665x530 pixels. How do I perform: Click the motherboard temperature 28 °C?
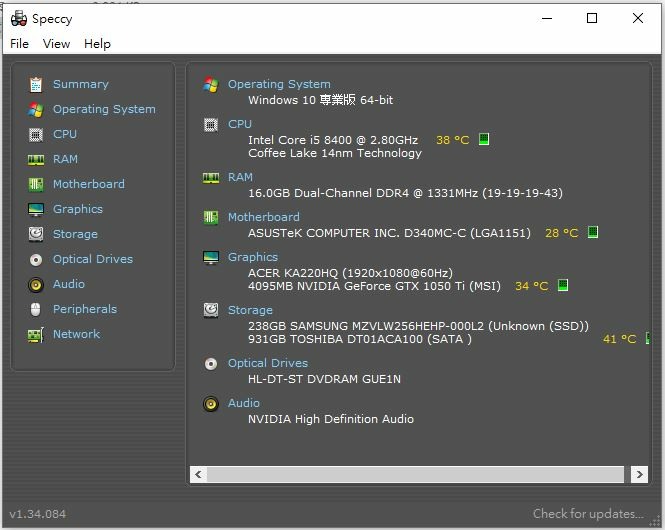[x=562, y=233]
